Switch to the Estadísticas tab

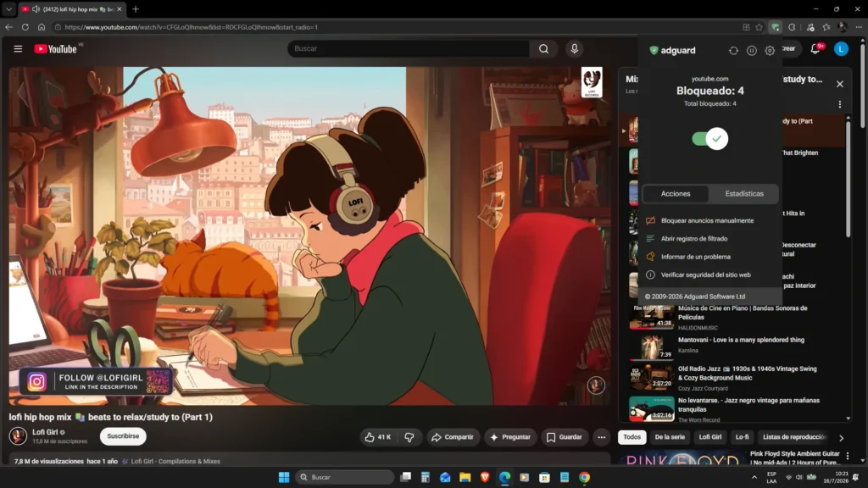click(744, 194)
